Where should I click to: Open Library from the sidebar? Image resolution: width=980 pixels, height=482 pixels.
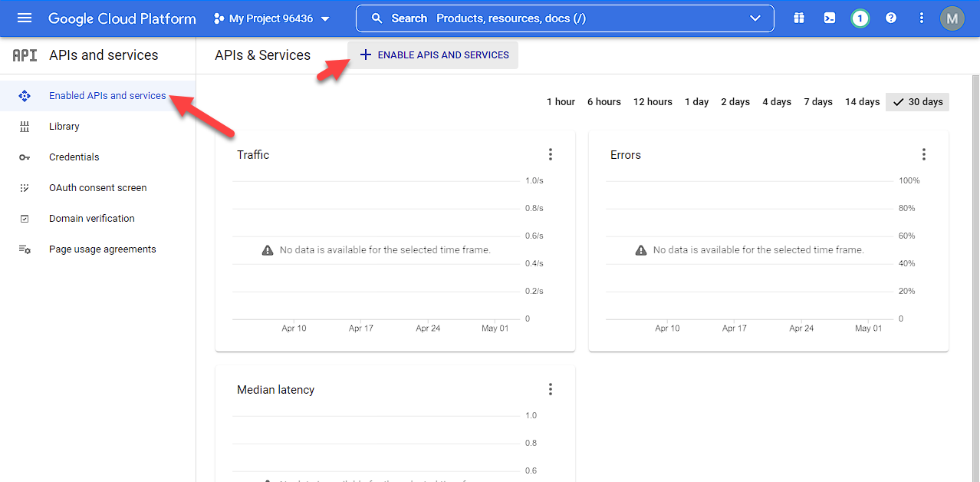click(x=98, y=127)
